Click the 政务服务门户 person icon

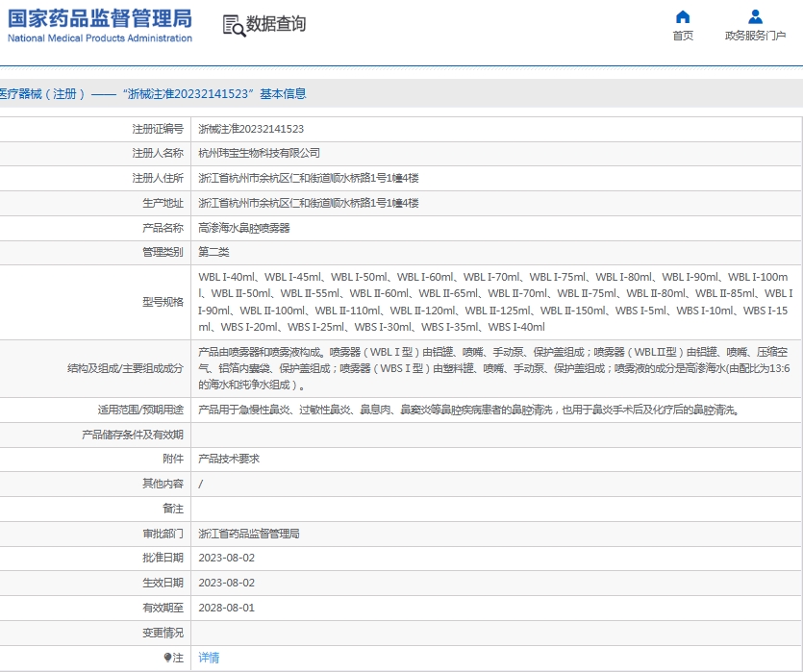tap(755, 16)
